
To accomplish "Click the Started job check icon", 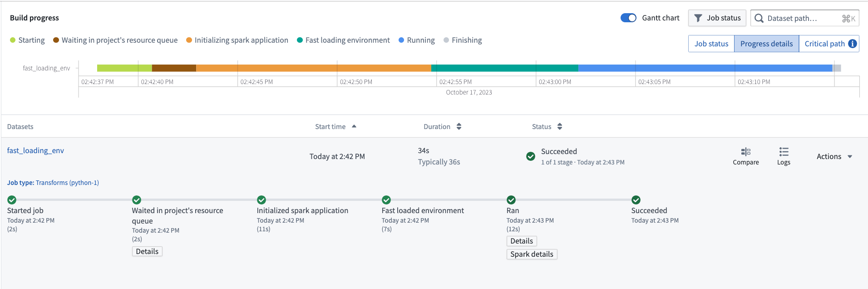I will (12, 200).
